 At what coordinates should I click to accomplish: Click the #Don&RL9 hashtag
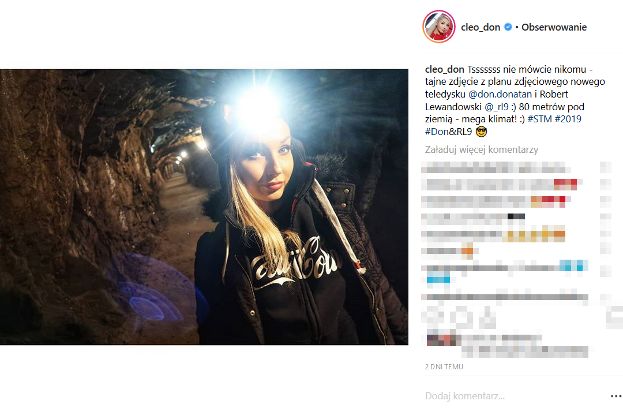coord(448,132)
